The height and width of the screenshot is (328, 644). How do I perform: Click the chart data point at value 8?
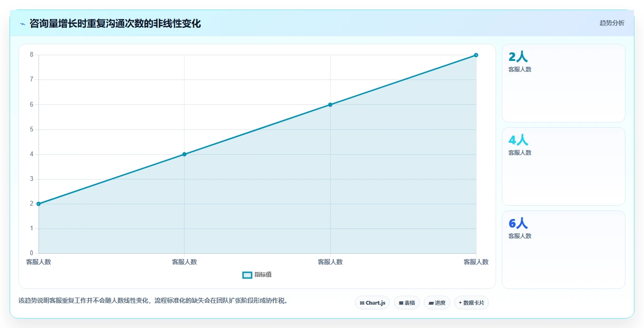tap(476, 55)
